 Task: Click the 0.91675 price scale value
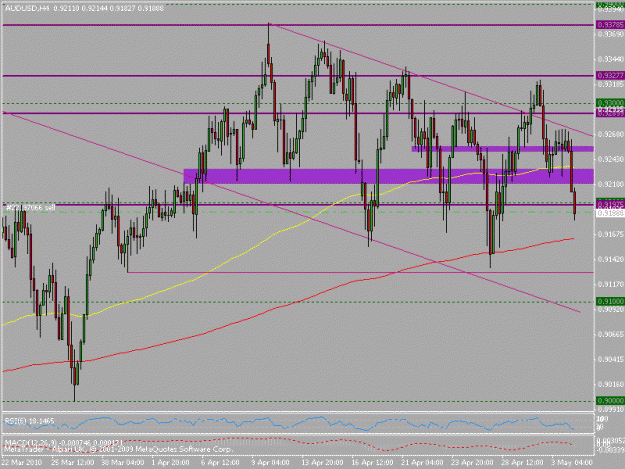(611, 234)
